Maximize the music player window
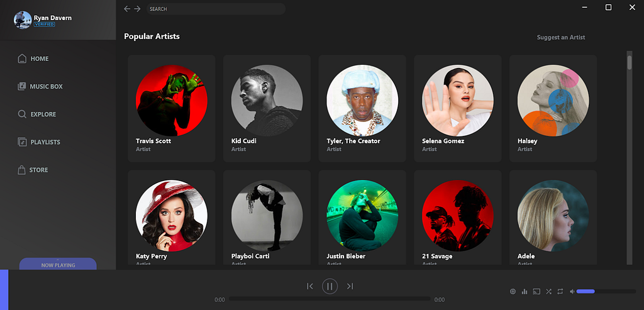The height and width of the screenshot is (310, 644). tap(609, 8)
